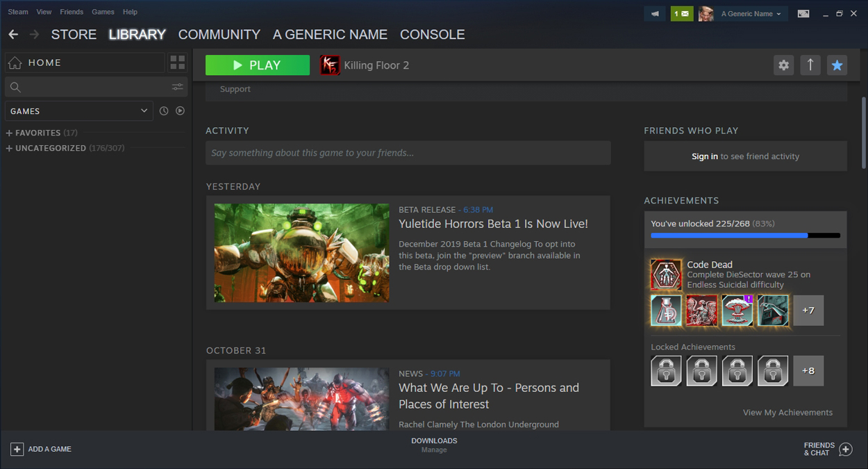Open Yuletide Horrors Beta thumbnail image
Image resolution: width=868 pixels, height=469 pixels.
tap(301, 253)
